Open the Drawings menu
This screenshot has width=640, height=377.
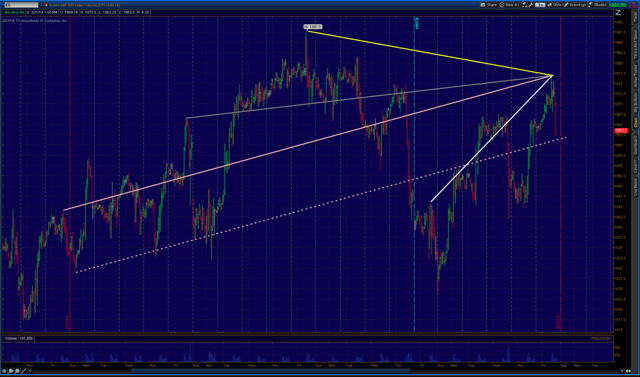pos(575,5)
